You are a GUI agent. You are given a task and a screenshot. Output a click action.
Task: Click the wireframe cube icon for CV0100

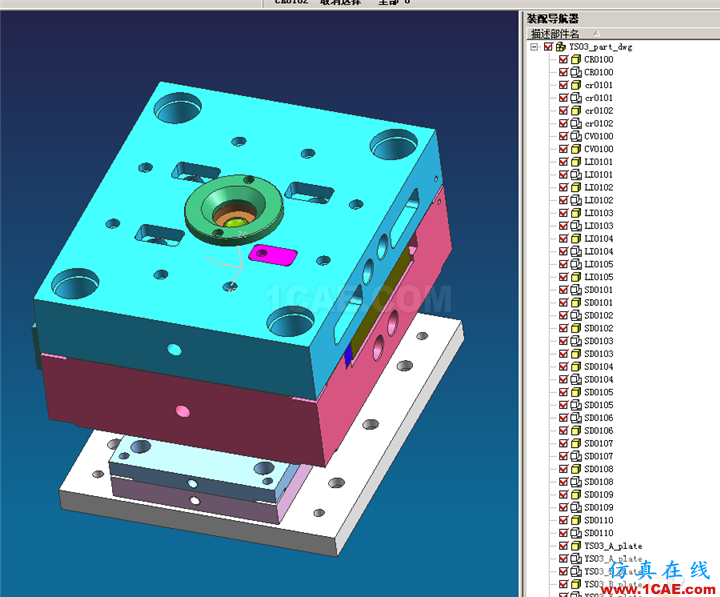(x=576, y=136)
